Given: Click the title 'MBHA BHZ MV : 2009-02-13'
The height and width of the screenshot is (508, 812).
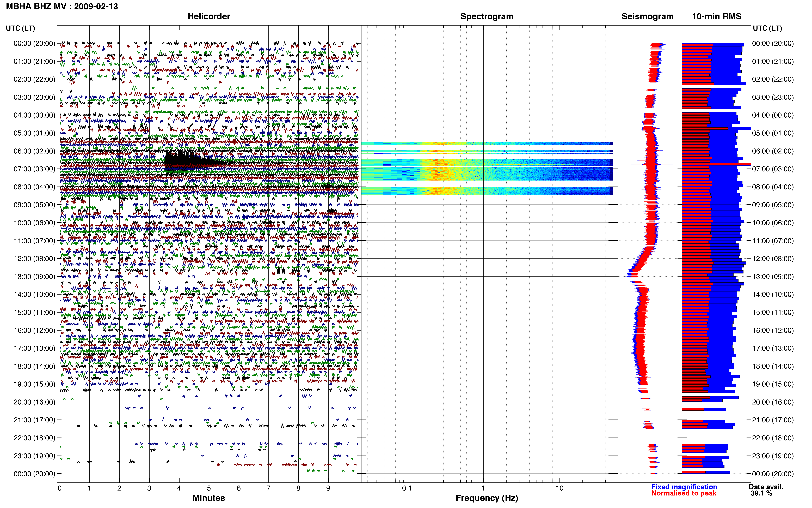Looking at the screenshot, I should pyautogui.click(x=62, y=6).
